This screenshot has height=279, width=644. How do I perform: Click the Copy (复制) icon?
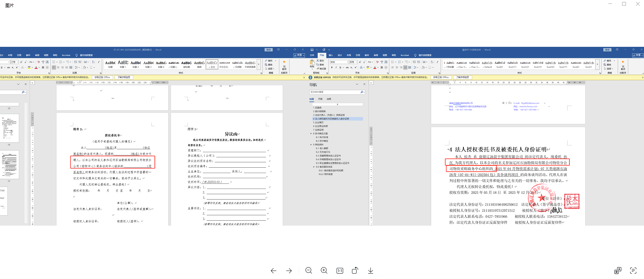coord(318,64)
